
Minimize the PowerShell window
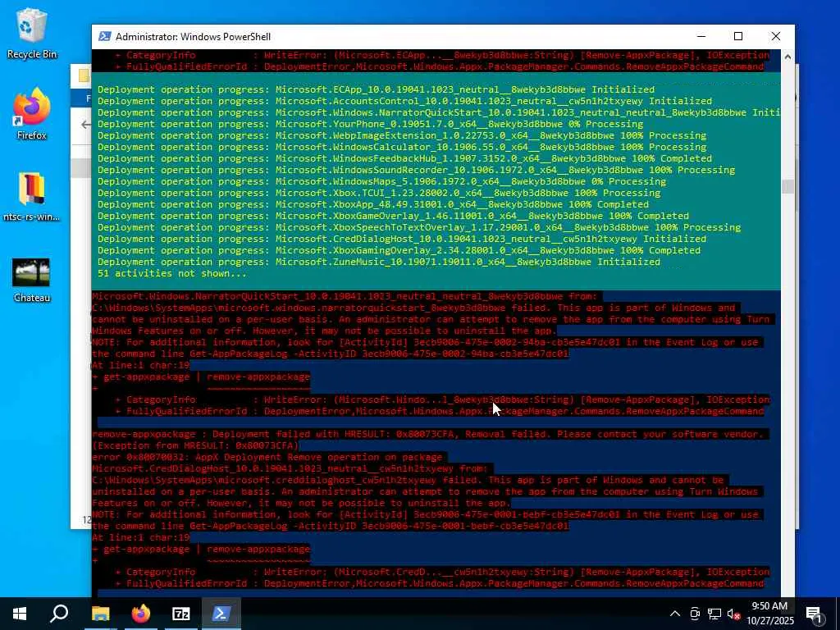[701, 36]
